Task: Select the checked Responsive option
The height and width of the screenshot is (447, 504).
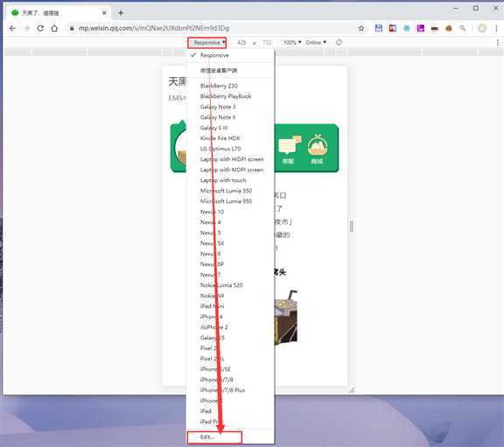Action: point(230,55)
